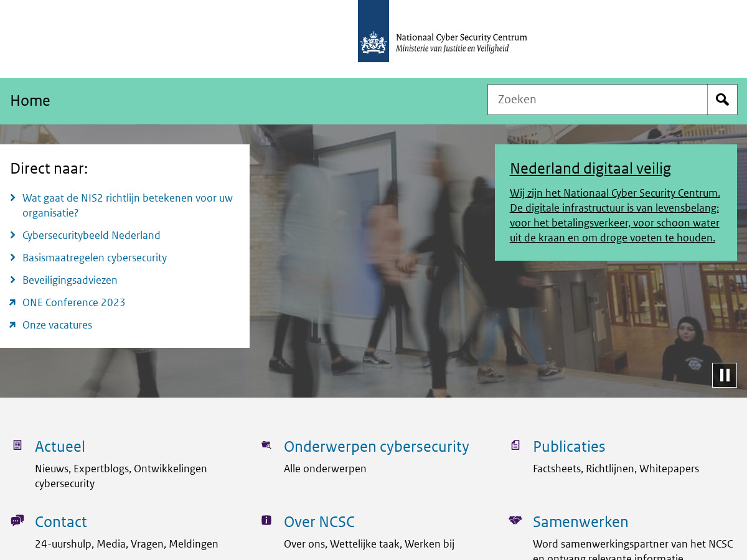Click the document icon next to Publicaties

pos(515,444)
